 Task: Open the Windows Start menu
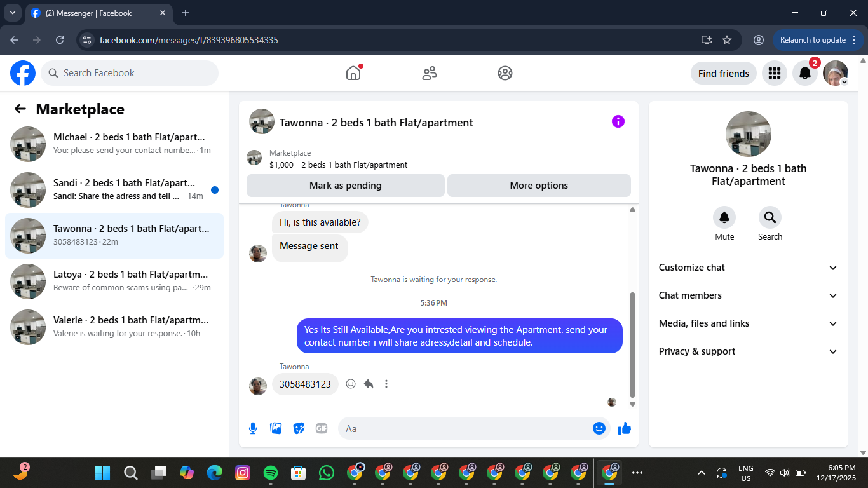(102, 473)
